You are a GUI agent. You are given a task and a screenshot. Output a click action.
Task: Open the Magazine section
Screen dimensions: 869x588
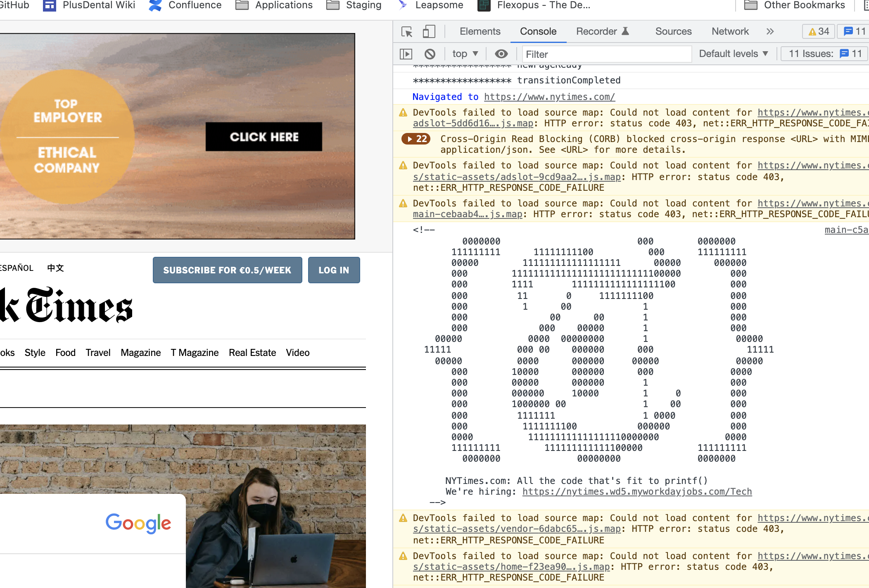tap(140, 353)
